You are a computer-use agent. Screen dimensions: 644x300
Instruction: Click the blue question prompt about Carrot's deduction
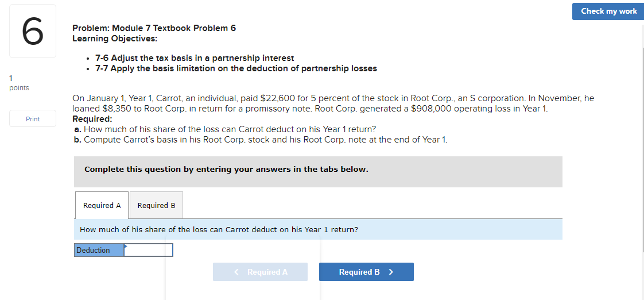pyautogui.click(x=219, y=229)
